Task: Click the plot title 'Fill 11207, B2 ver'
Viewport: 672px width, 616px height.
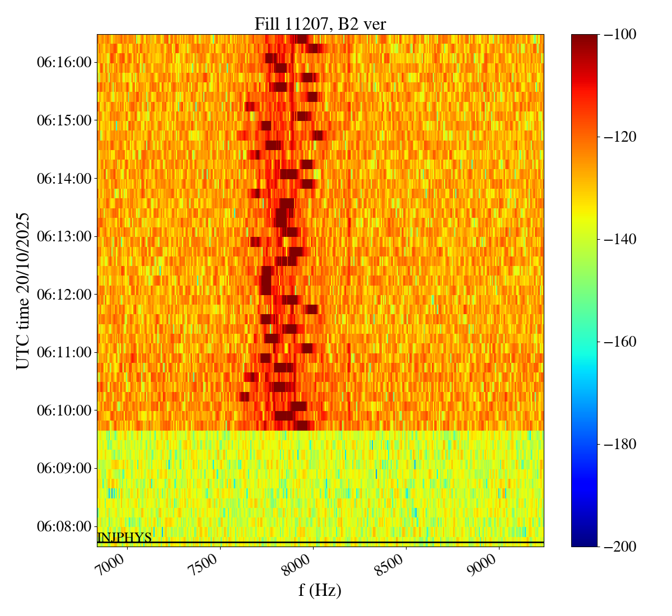Action: [320, 24]
